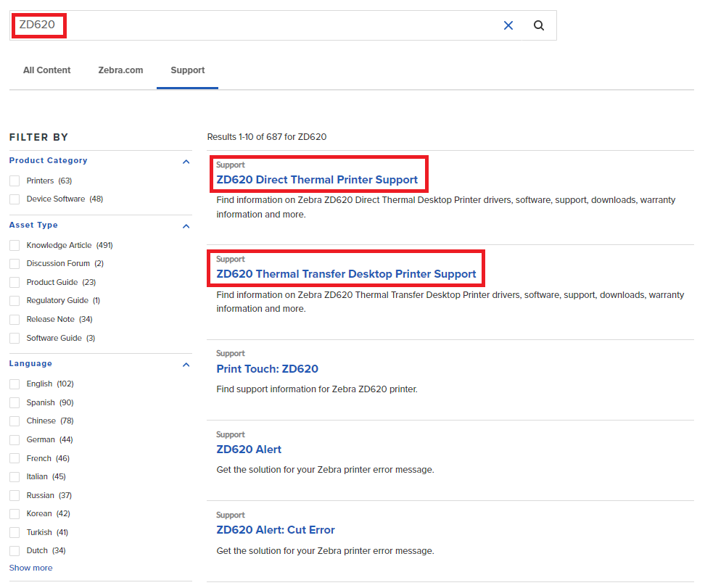Filter results by Spanish language

[15, 402]
